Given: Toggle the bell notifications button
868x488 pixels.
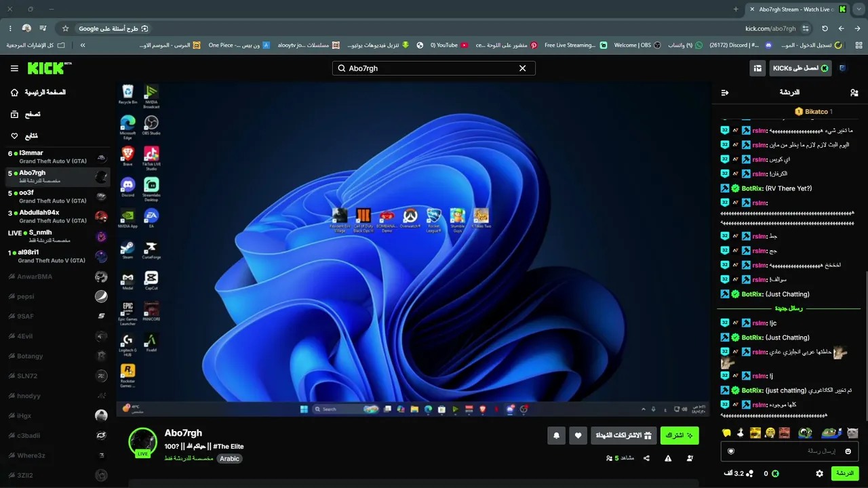Looking at the screenshot, I should tap(557, 436).
